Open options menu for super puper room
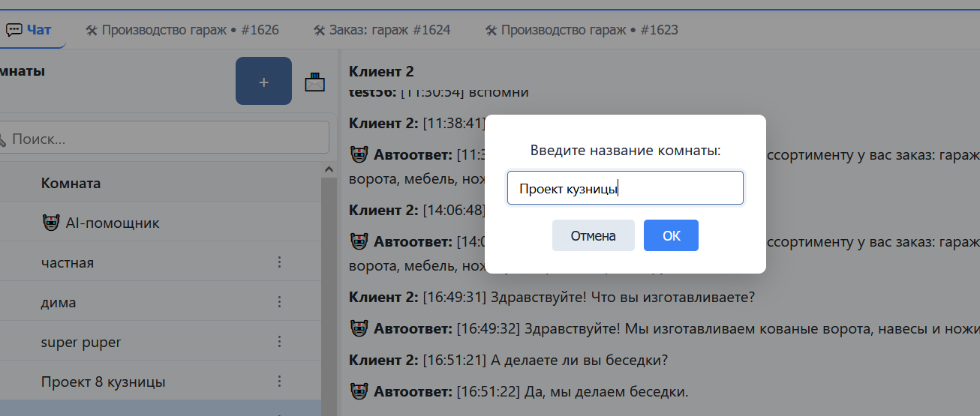Image resolution: width=980 pixels, height=416 pixels. tap(279, 342)
